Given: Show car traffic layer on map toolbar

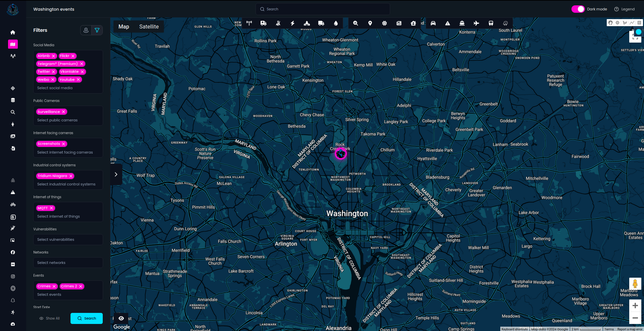Looking at the screenshot, I should click(433, 23).
